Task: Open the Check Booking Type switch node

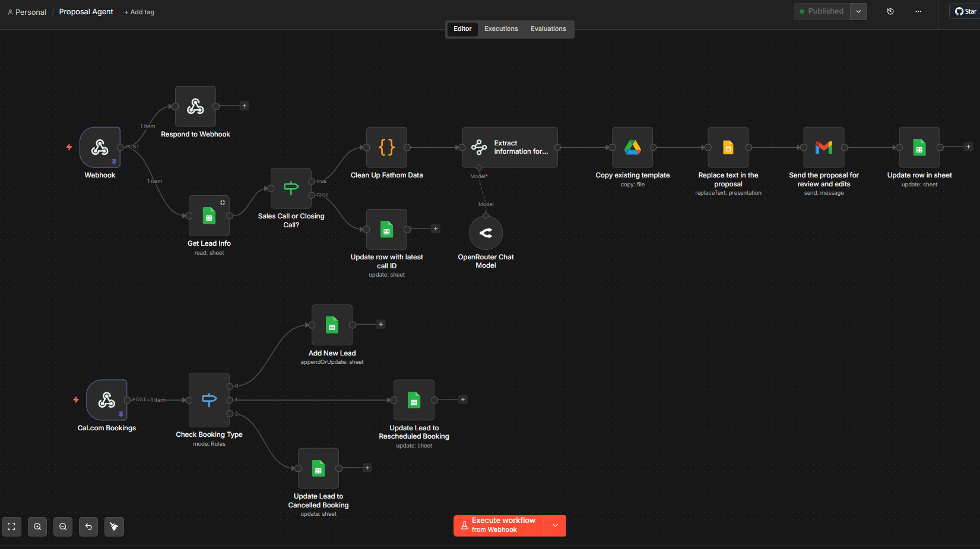Action: pos(209,400)
